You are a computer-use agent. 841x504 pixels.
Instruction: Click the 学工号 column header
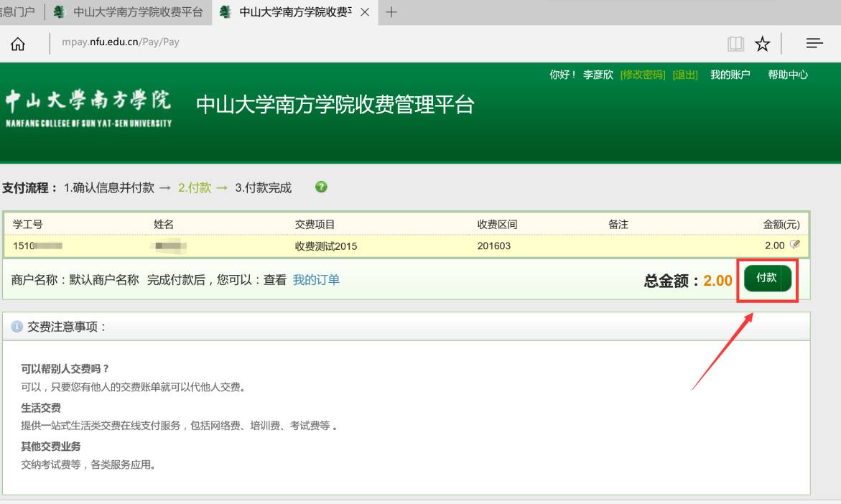(27, 224)
